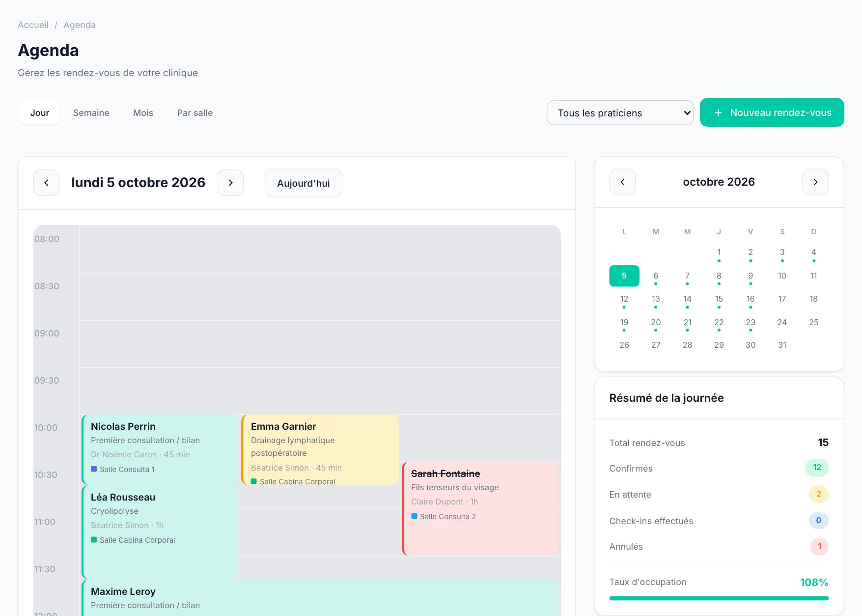
Task: Show previous month in mini calendar
Action: (x=622, y=182)
